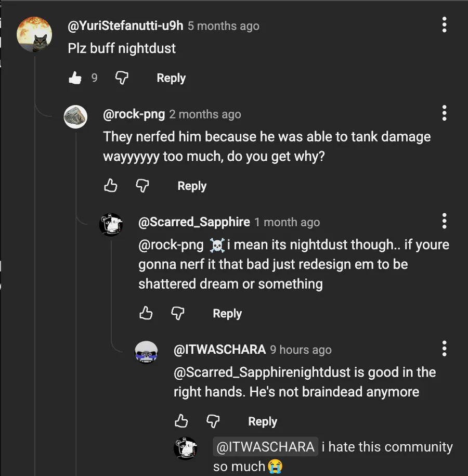Open more actions for ITWASCHARA's reply
Screen dimensions: 468x476
(444, 349)
